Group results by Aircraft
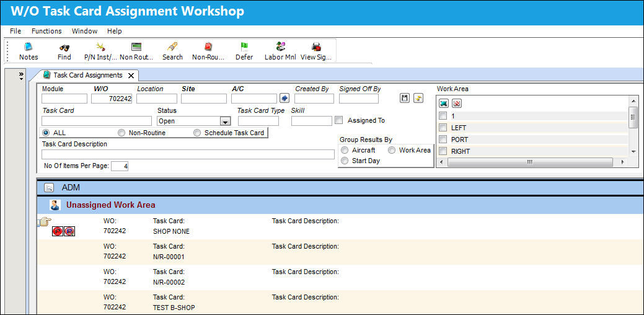644x315 pixels. (345, 150)
